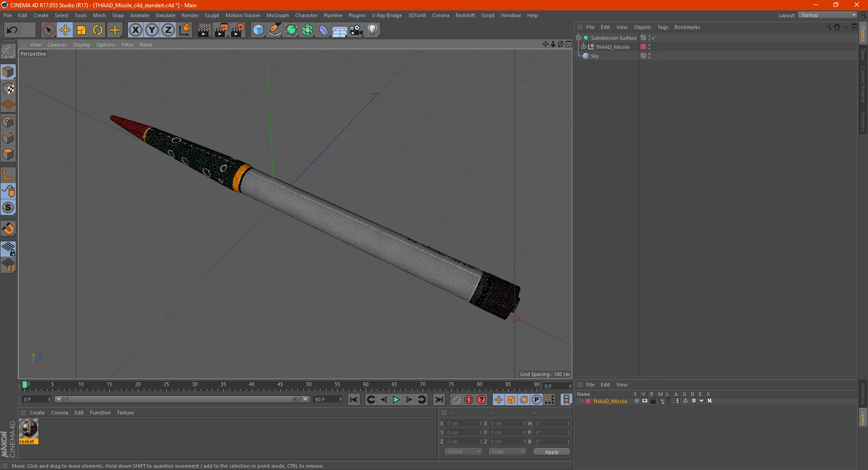Expand the THAAD_Missile object node
Screen dimensions: 868x470
pos(584,47)
